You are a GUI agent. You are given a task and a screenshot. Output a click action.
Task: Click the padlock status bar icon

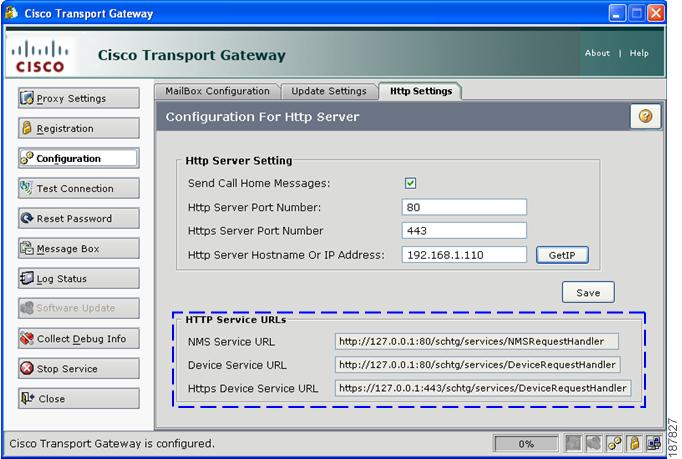635,443
